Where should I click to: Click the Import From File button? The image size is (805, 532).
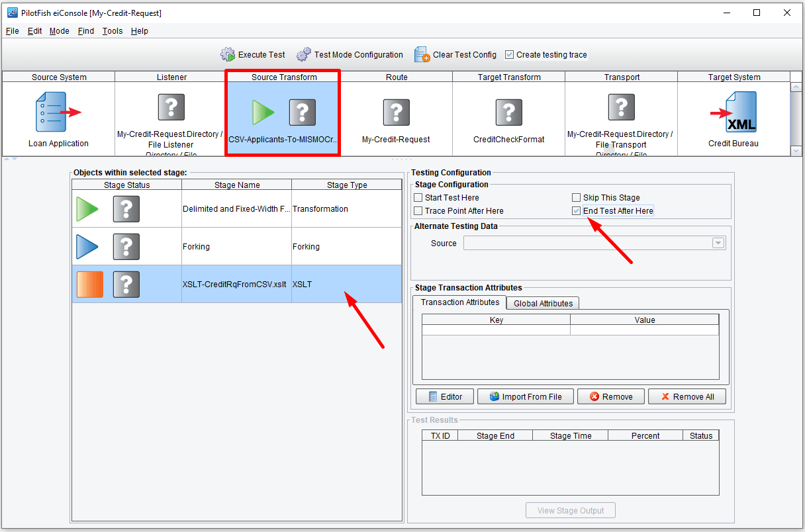[526, 396]
